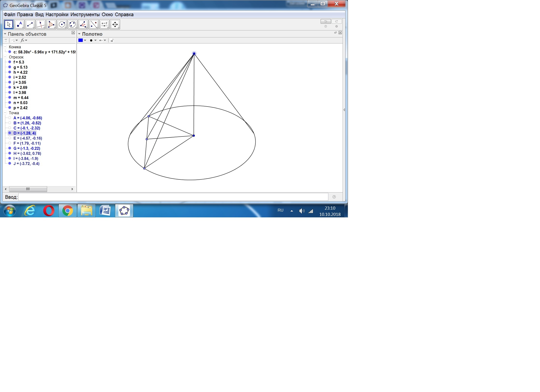Screen dimensions: 540x392
Task: Hide point G in the canvas
Action: point(10,148)
